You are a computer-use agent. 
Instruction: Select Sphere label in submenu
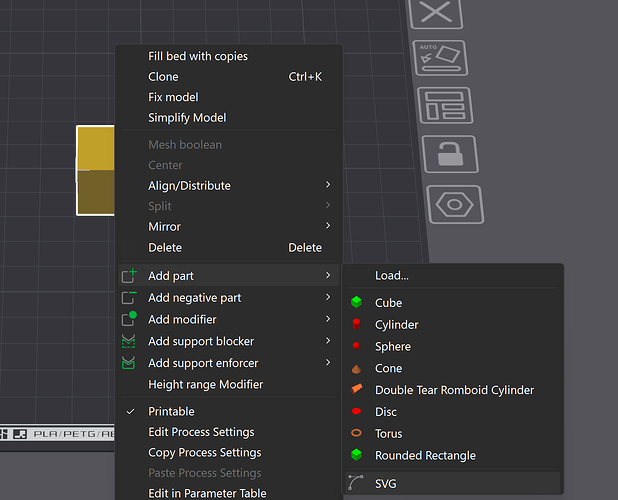[x=393, y=346]
